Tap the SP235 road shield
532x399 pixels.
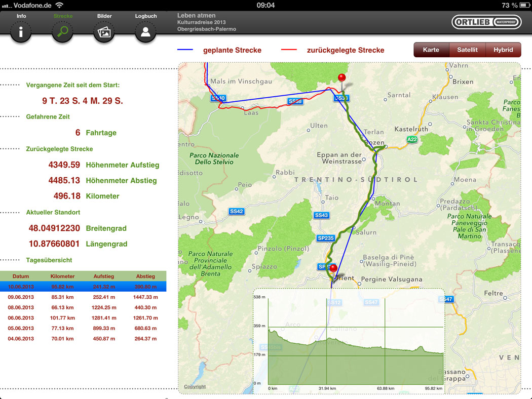(x=326, y=238)
